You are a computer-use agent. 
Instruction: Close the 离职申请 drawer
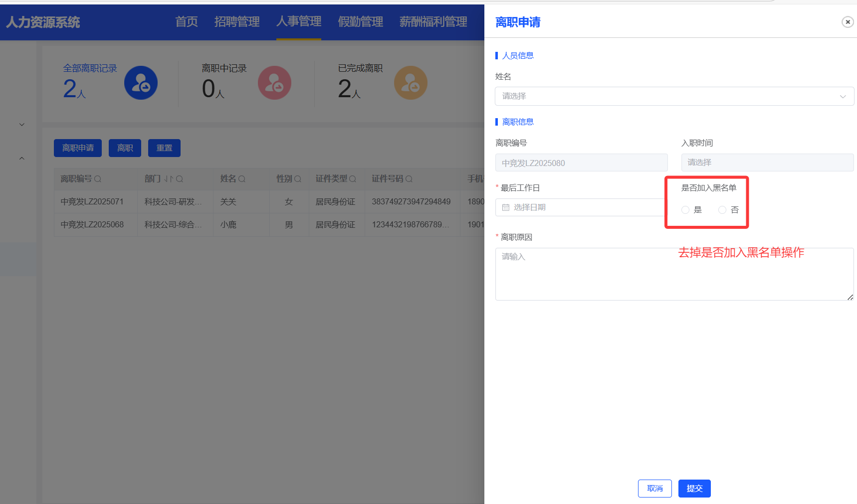coord(848,22)
